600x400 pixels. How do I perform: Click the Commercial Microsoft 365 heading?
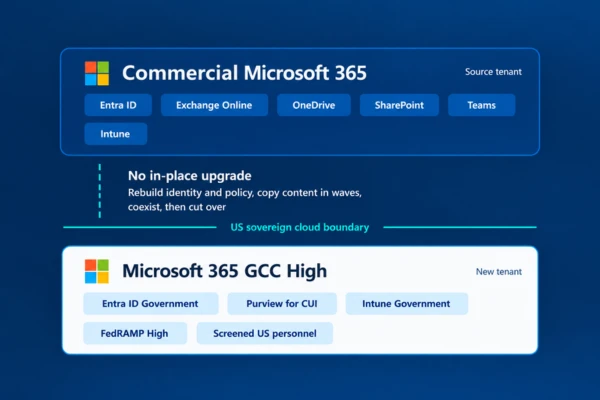245,73
